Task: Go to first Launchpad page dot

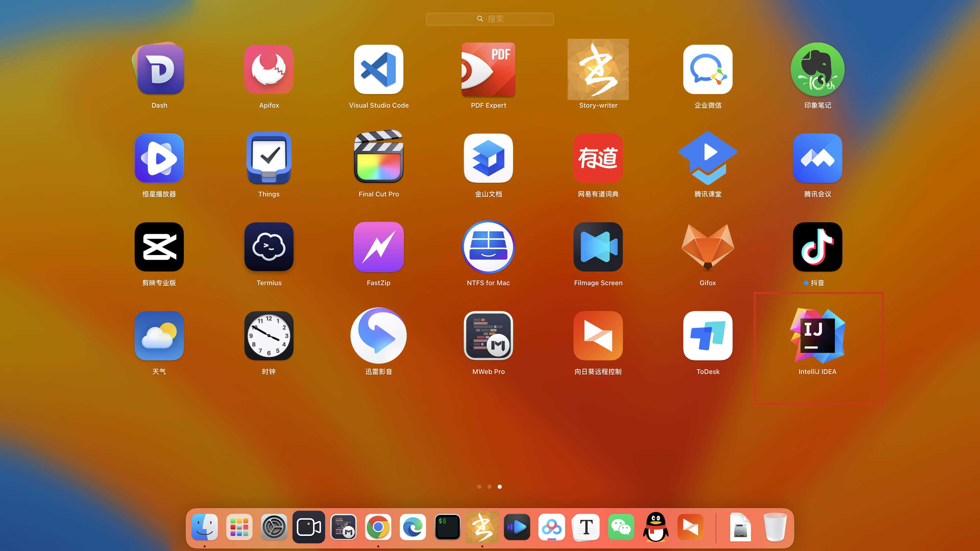Action: point(479,487)
